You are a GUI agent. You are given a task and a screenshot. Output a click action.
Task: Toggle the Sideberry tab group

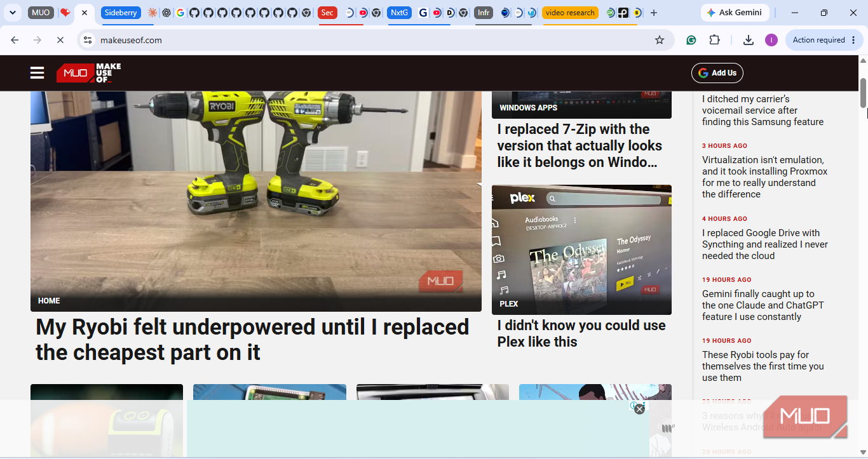(x=121, y=13)
